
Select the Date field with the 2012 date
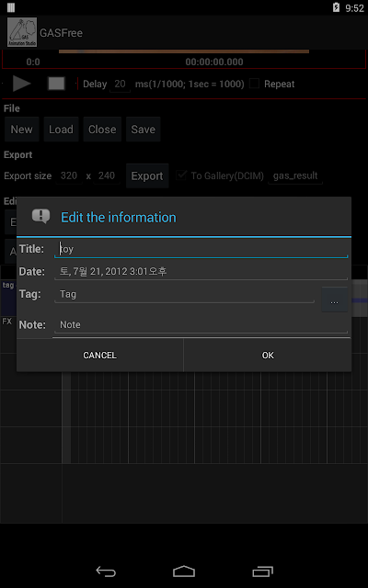click(x=201, y=272)
